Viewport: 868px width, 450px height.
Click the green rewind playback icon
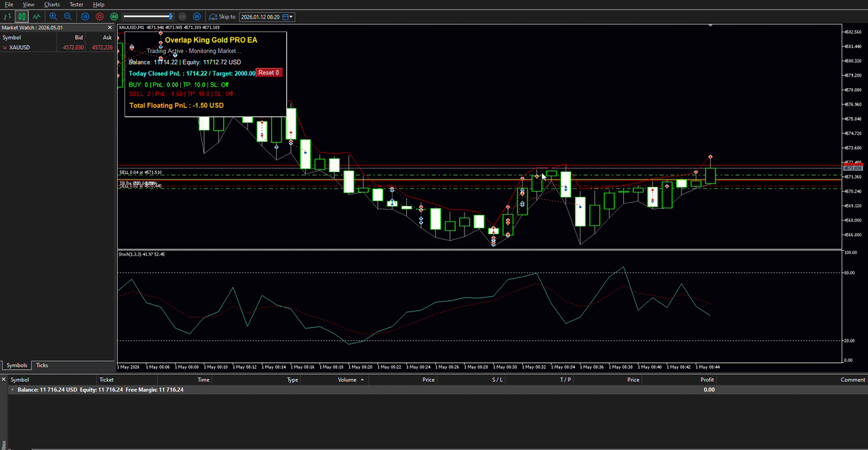click(x=114, y=16)
